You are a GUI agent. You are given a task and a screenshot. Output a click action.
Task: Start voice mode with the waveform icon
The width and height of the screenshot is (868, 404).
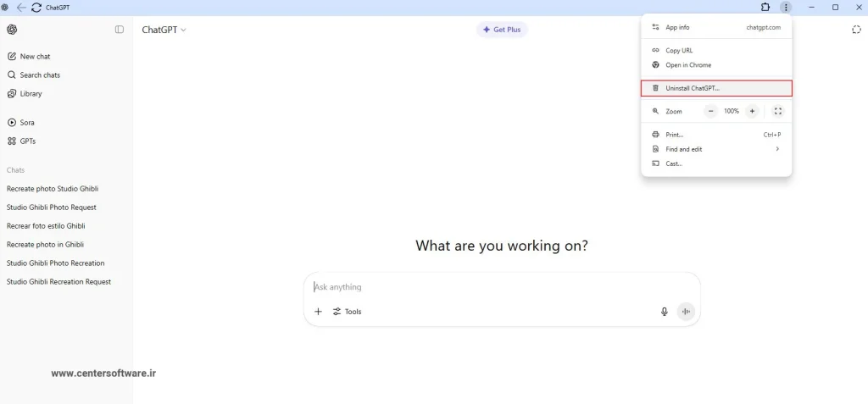coord(686,312)
